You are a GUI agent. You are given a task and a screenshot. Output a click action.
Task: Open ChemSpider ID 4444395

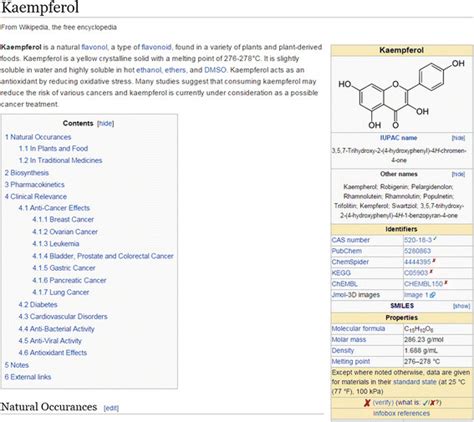(x=418, y=262)
